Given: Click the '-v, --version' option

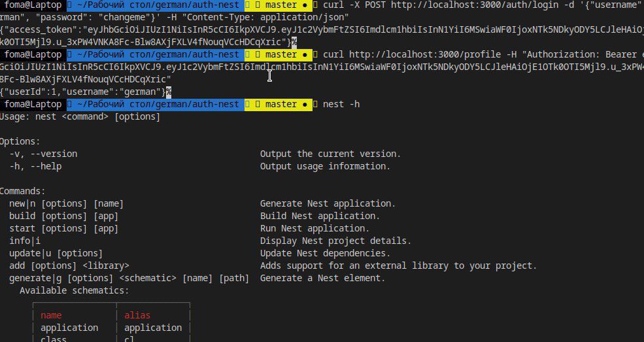Looking at the screenshot, I should [x=43, y=154].
